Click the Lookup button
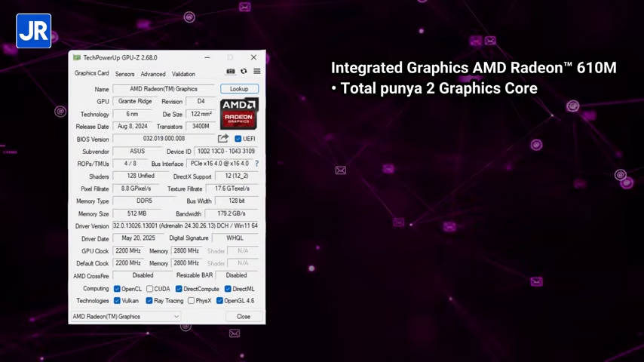Screen dimensions: 644x362 pos(239,89)
